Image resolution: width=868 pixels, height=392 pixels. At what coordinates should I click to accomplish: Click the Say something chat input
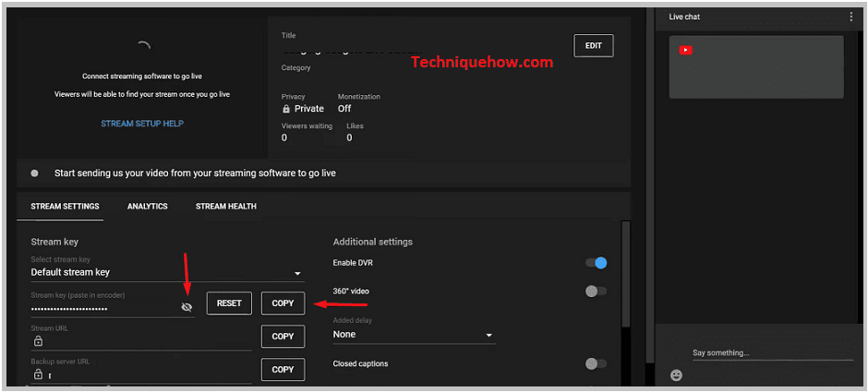click(x=773, y=353)
